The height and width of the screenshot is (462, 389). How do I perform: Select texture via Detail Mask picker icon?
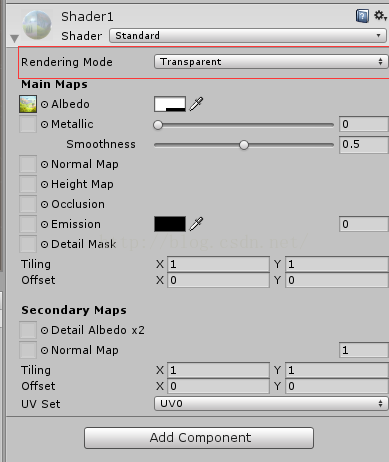pos(44,244)
